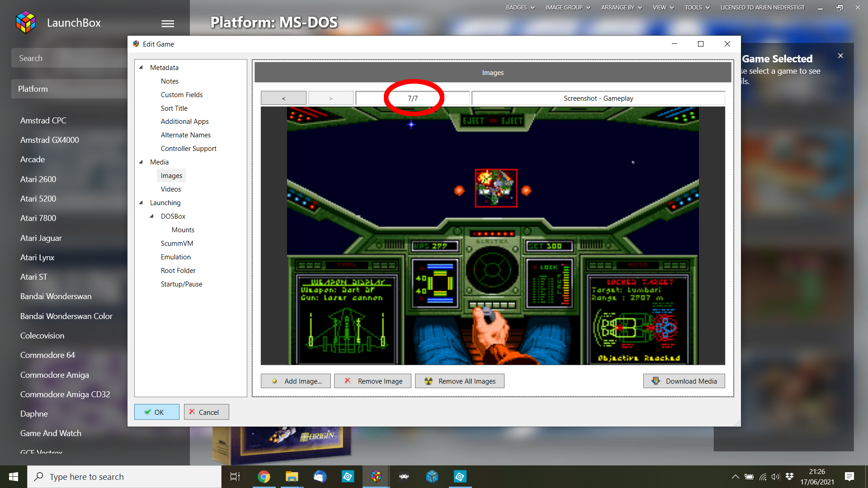The image size is (868, 488).
Task: Click the Wing Commander gameplay screenshot
Action: 493,236
